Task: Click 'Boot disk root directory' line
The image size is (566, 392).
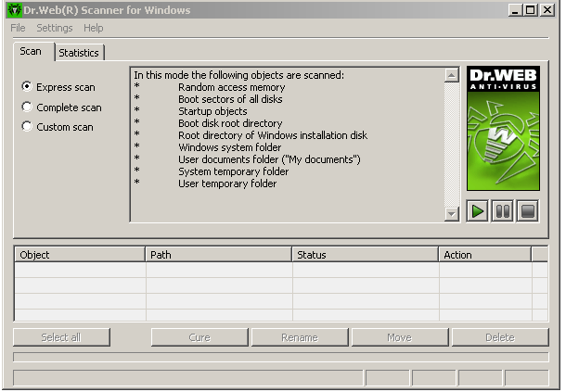Action: pos(230,123)
